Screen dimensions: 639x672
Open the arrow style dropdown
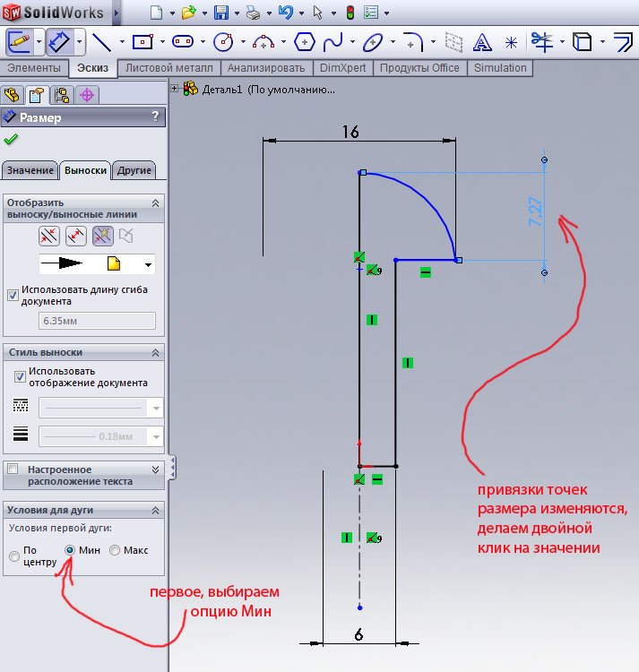tap(148, 264)
